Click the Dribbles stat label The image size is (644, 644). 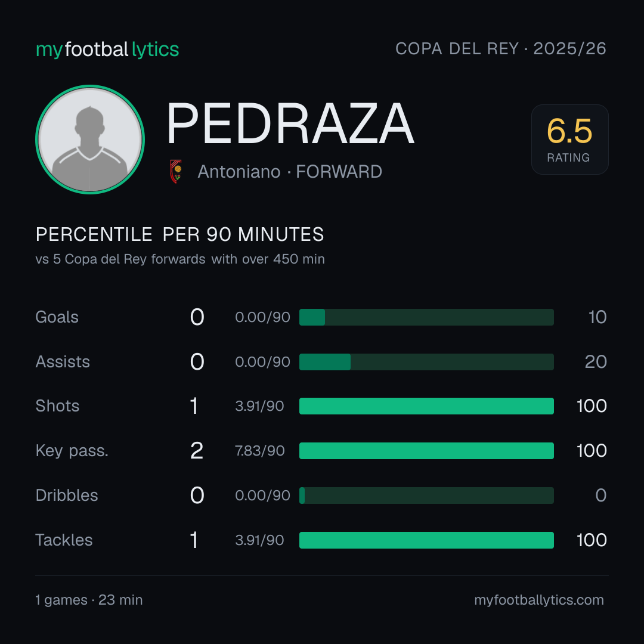[67, 496]
